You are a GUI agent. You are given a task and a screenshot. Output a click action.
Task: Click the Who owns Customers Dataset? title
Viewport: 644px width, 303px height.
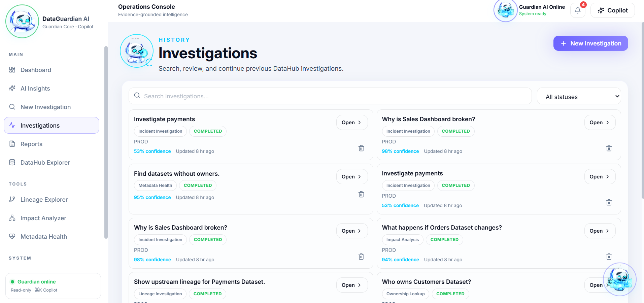pos(427,282)
